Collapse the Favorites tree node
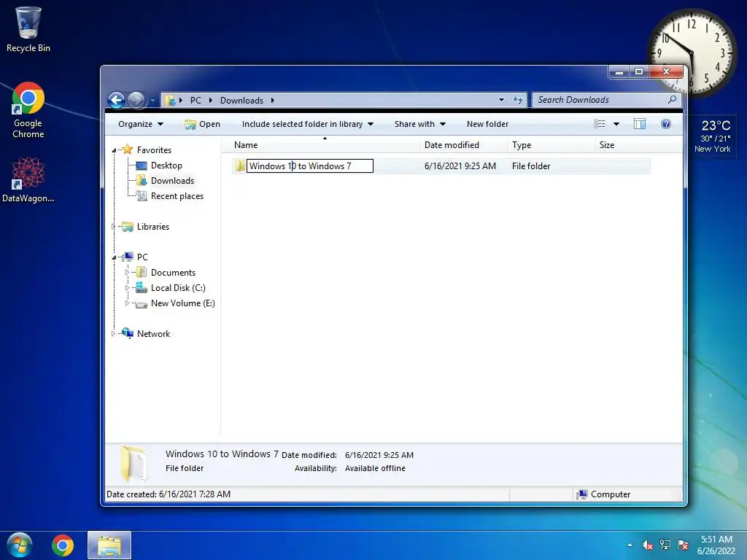Screen dimensions: 747x560 115,150
